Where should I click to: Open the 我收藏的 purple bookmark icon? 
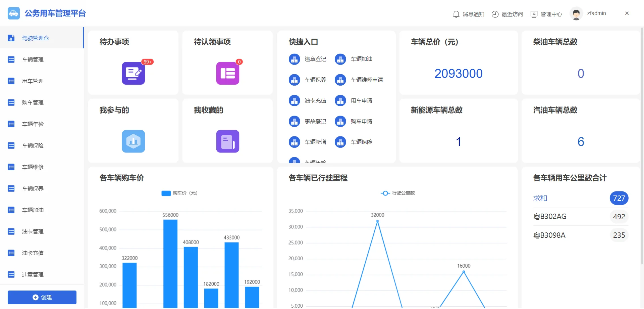tap(228, 141)
